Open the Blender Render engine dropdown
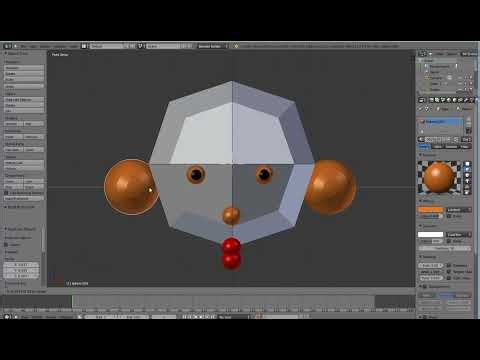The width and height of the screenshot is (480, 360). 212,46
